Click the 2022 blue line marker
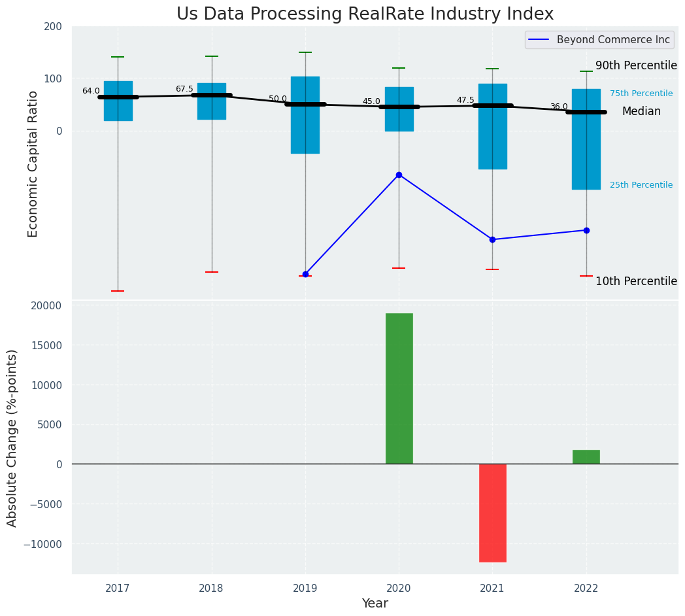This screenshot has height=616, width=685. point(586,230)
